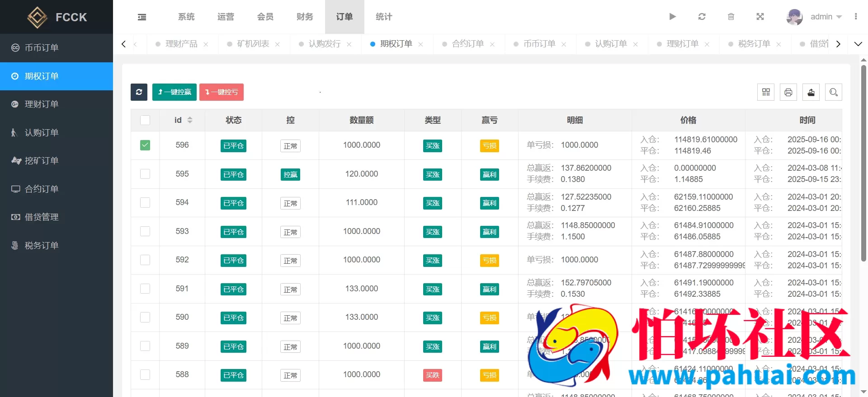Close the 认购订单 tab

click(x=635, y=44)
